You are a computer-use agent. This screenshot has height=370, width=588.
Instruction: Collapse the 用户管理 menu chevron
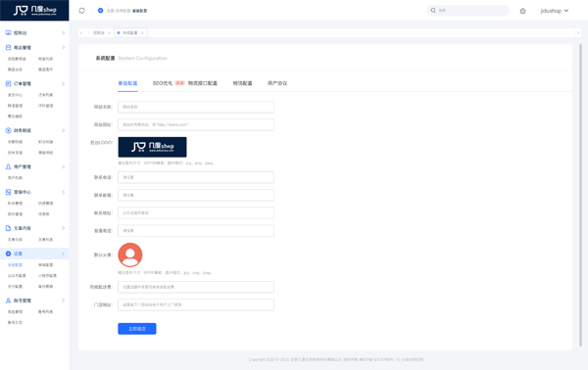tap(64, 166)
